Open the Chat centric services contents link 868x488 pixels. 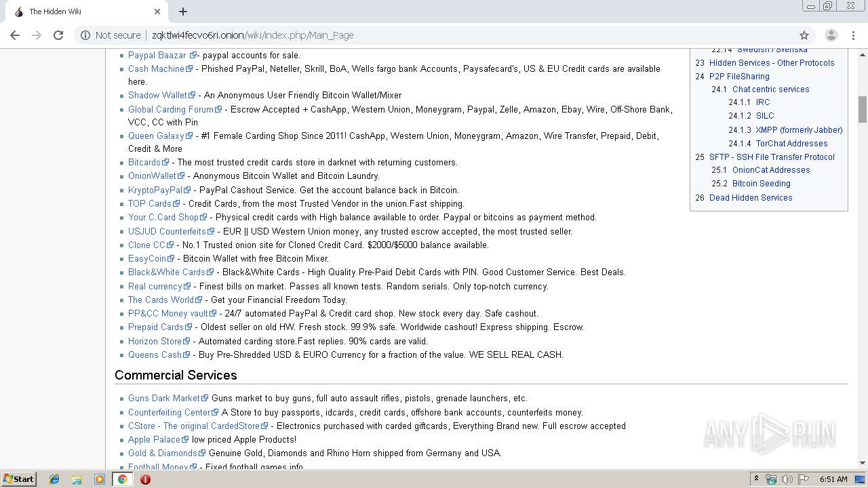770,89
